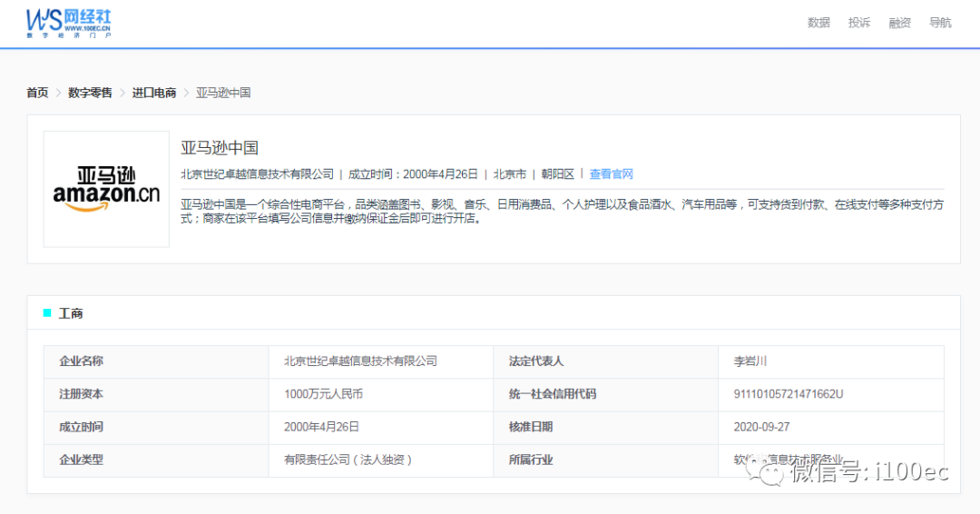Click the credit code 91110105721471662U
This screenshot has height=514, width=980.
(x=789, y=394)
